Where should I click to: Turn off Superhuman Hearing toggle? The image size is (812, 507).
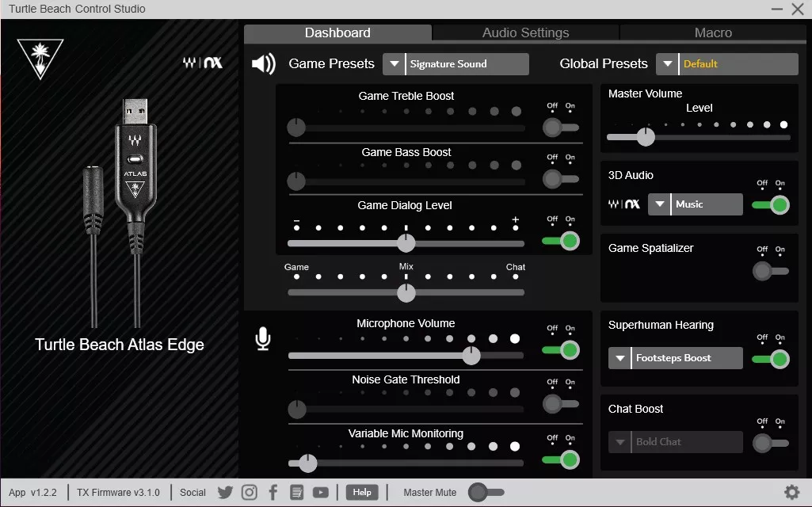771,360
